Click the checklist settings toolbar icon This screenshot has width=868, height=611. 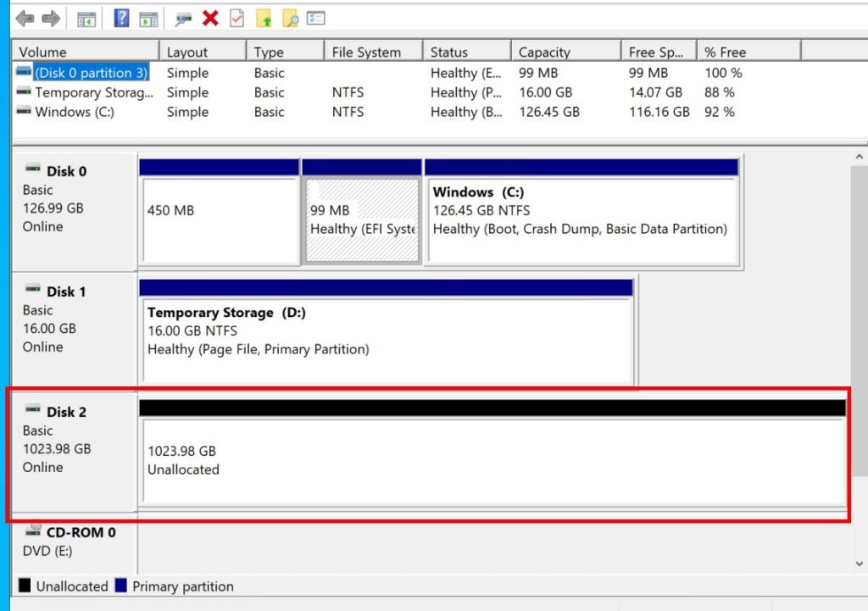[316, 19]
